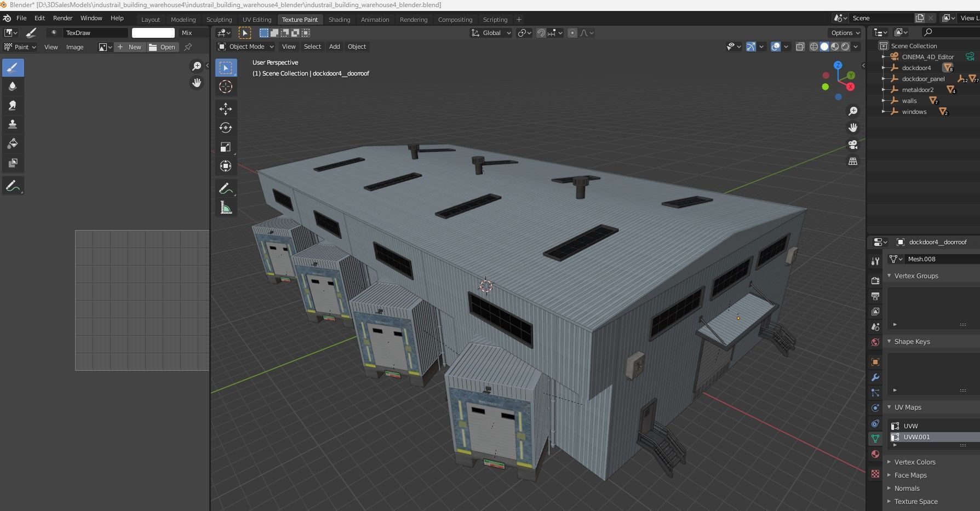
Task: Toggle snapping magnet in viewport header
Action: (541, 33)
